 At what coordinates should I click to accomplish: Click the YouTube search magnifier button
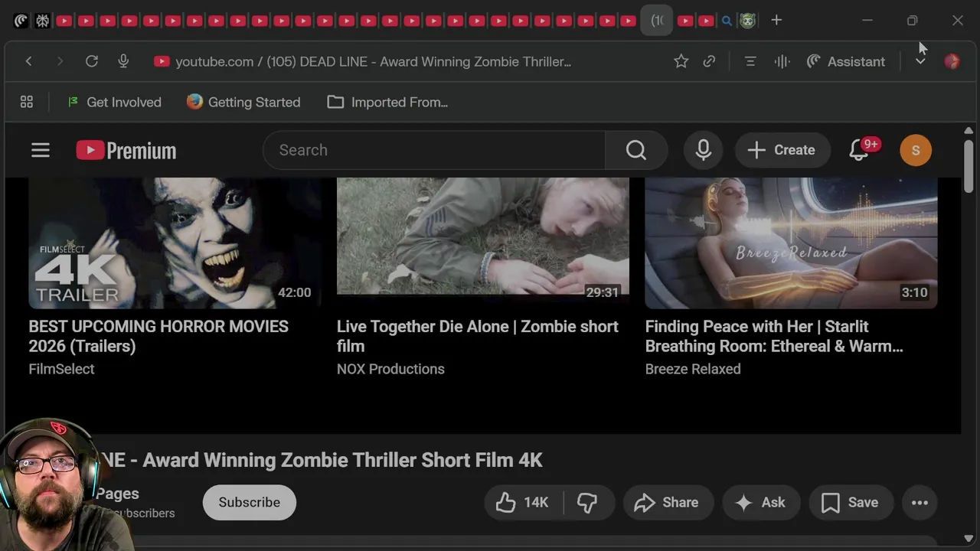pyautogui.click(x=636, y=150)
